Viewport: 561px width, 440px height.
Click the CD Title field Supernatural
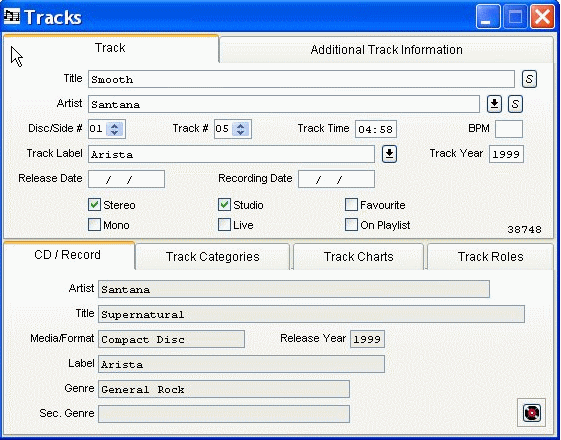tap(311, 314)
